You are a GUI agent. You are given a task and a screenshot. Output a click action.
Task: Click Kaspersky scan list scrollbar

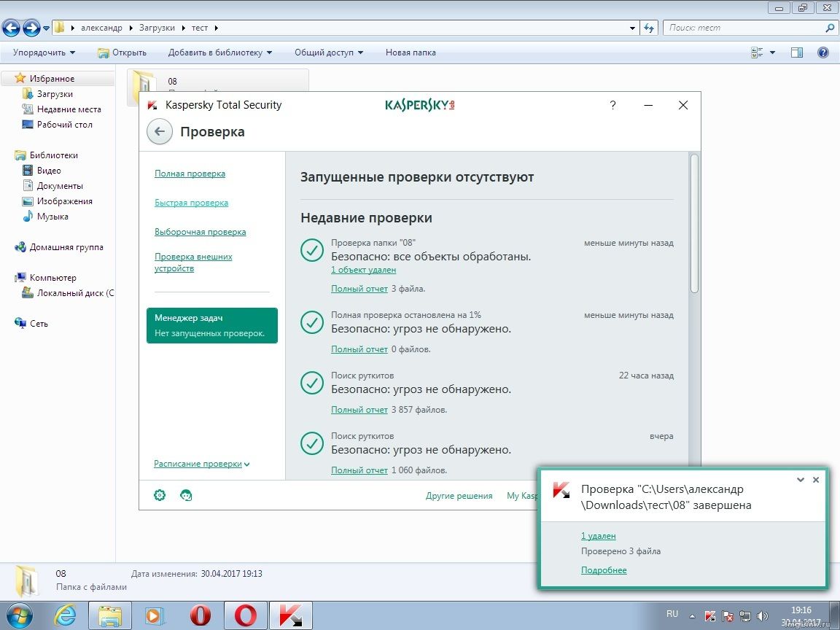click(x=694, y=223)
